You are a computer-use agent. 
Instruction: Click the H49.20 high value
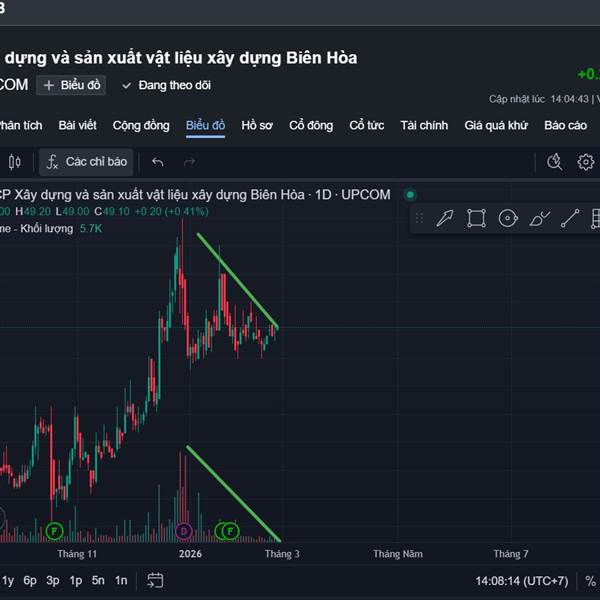[x=33, y=212]
